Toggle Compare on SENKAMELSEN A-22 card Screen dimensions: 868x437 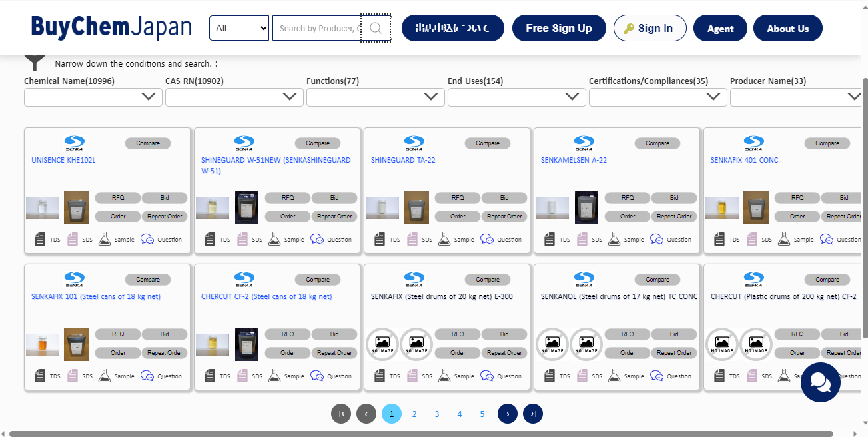pos(657,143)
